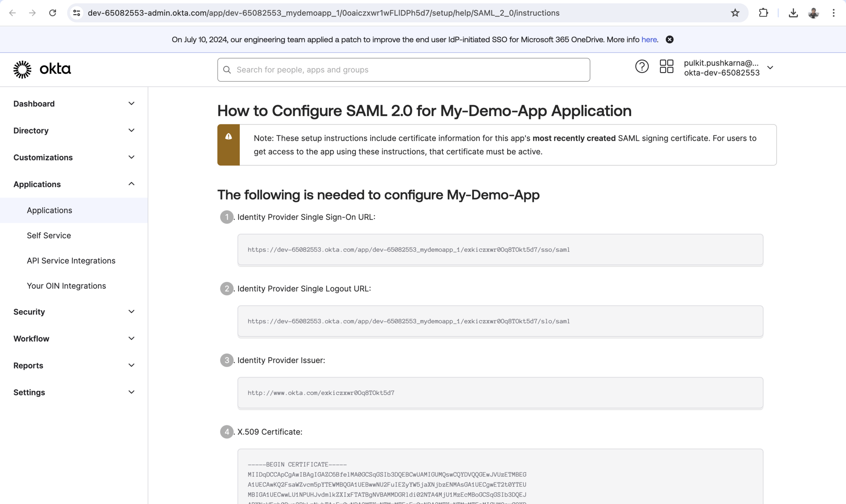The width and height of the screenshot is (846, 504).
Task: Click the site information icon in address bar
Action: (x=77, y=13)
